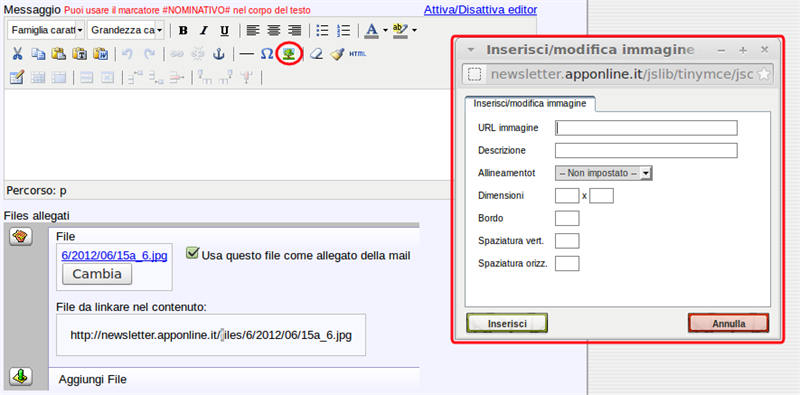
Task: Edit the HTML source
Action: [358, 54]
